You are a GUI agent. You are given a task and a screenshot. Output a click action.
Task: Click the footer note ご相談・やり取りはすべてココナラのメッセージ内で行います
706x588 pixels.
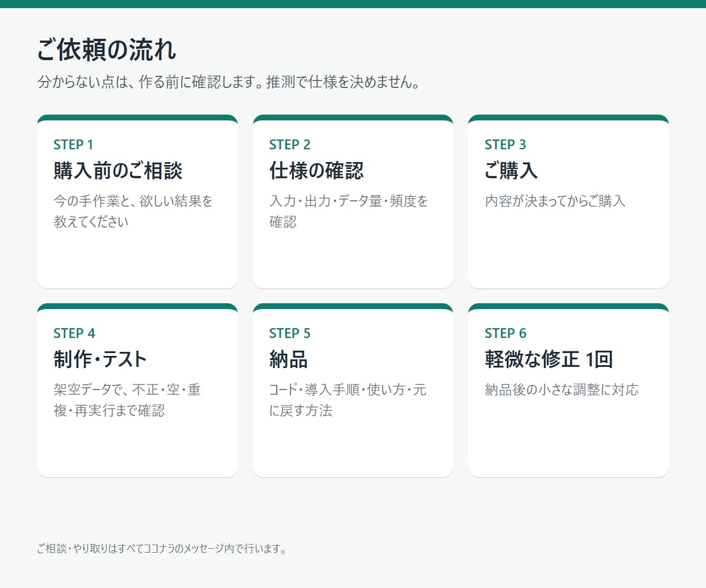coord(161,549)
